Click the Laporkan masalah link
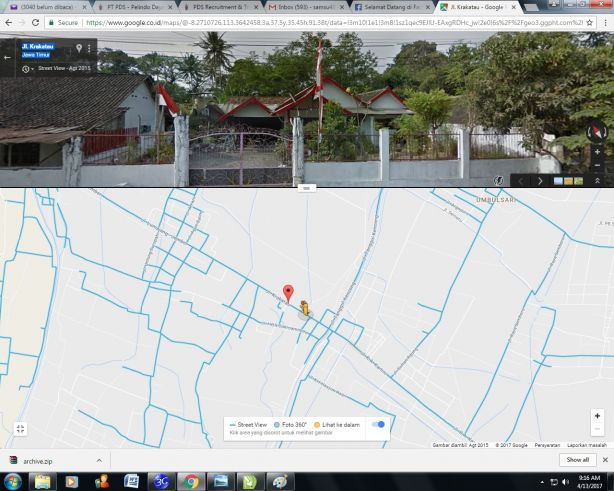Screen dimensions: 614x491 pyautogui.click(x=586, y=444)
